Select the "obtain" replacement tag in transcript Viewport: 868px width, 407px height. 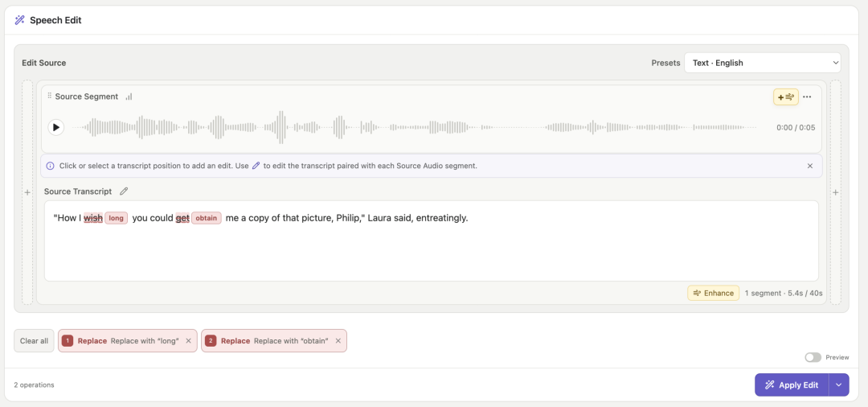(207, 218)
